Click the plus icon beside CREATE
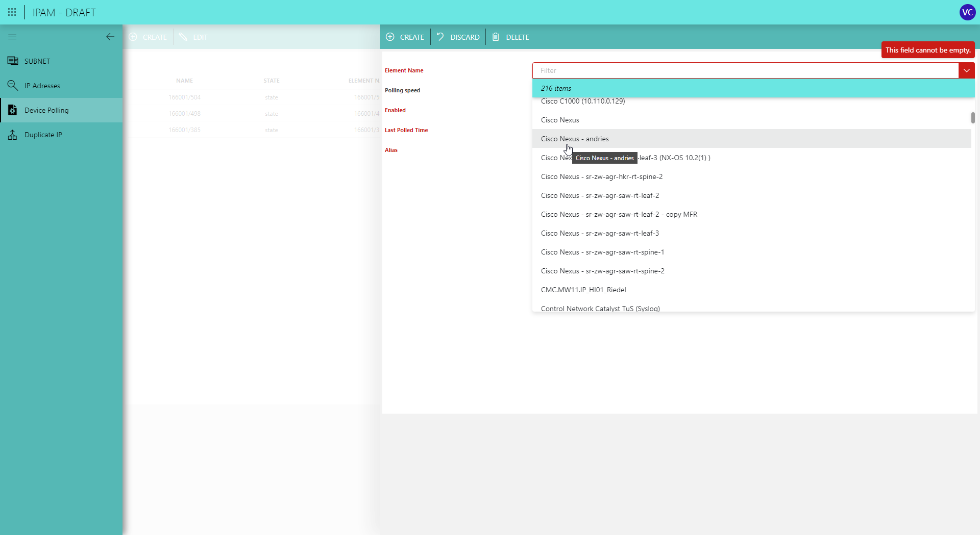 (x=390, y=37)
